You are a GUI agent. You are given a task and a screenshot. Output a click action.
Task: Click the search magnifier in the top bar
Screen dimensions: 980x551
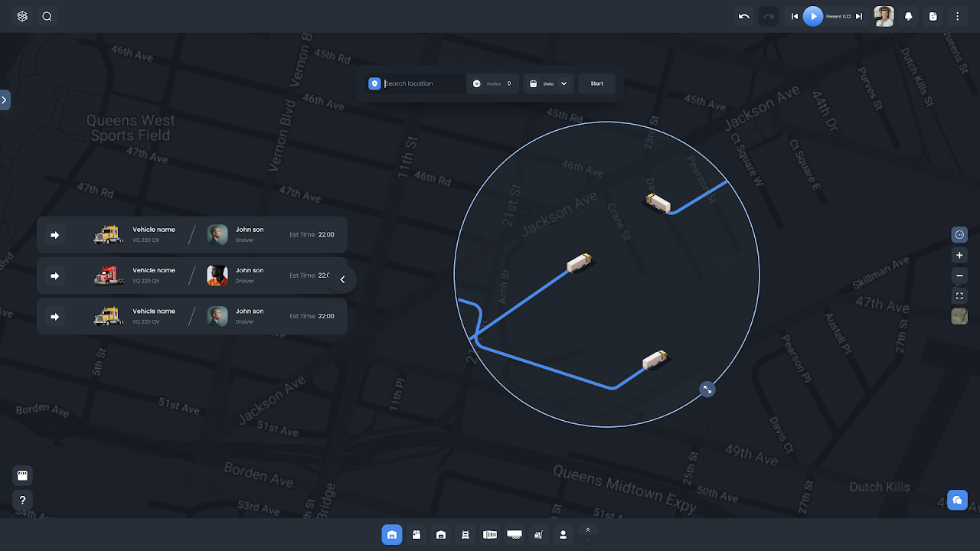click(x=47, y=16)
